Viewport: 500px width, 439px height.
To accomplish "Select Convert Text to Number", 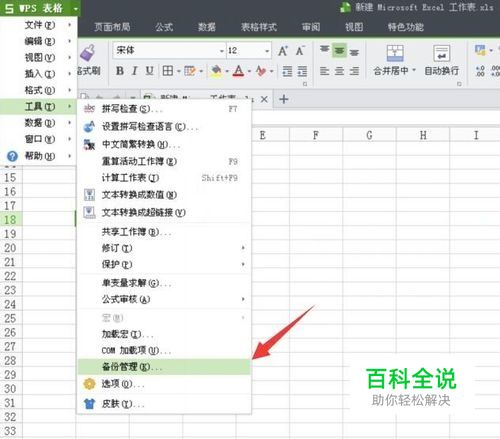I will [x=164, y=195].
